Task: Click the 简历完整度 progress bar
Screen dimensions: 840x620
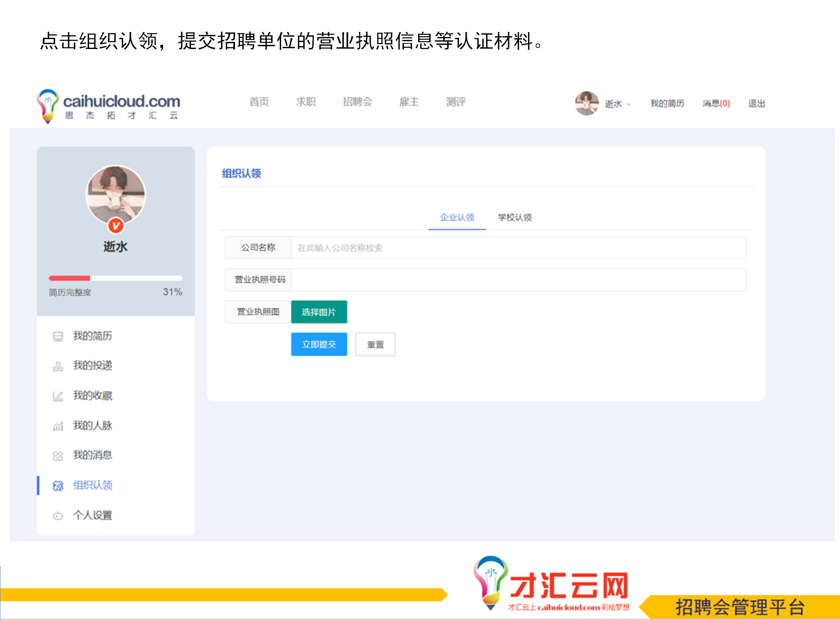Action: click(115, 278)
